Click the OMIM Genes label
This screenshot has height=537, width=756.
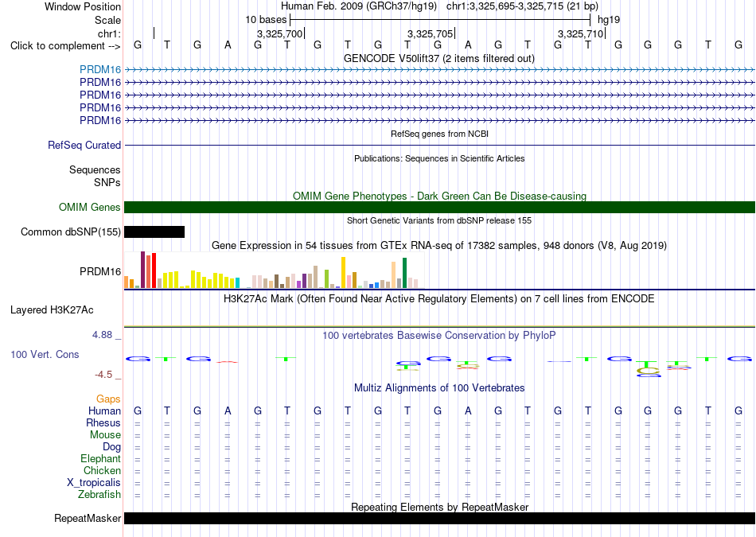click(x=90, y=208)
